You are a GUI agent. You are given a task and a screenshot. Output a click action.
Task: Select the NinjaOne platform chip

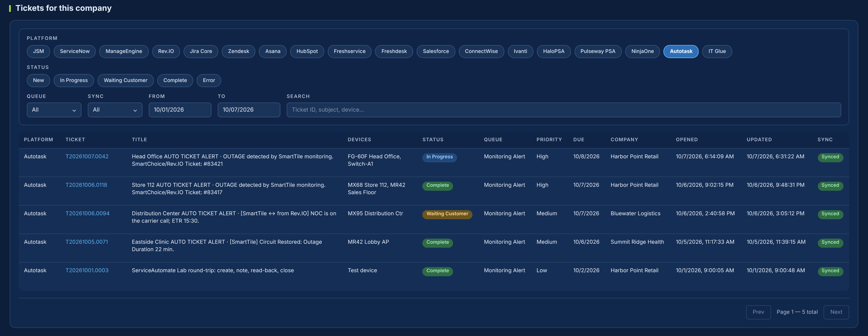pyautogui.click(x=643, y=51)
